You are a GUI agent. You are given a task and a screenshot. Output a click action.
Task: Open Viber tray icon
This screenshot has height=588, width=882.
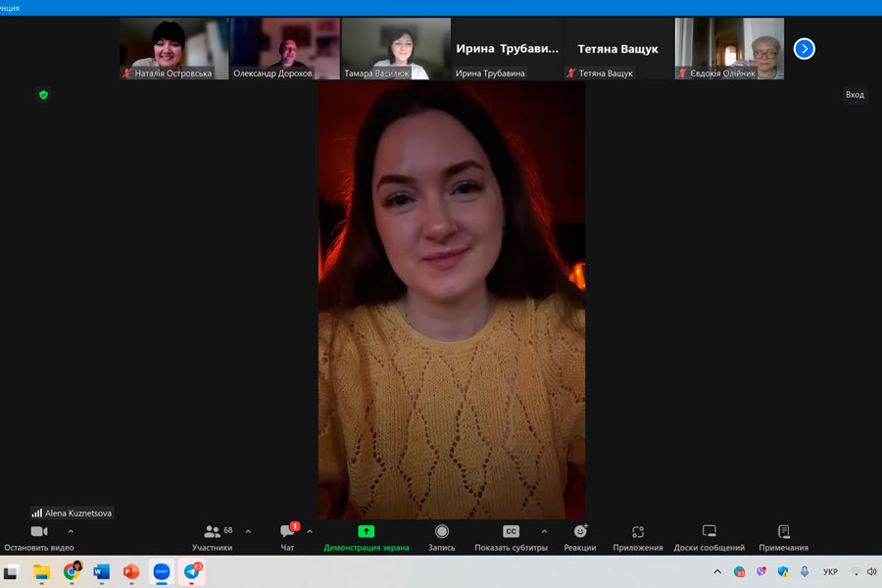pyautogui.click(x=761, y=571)
